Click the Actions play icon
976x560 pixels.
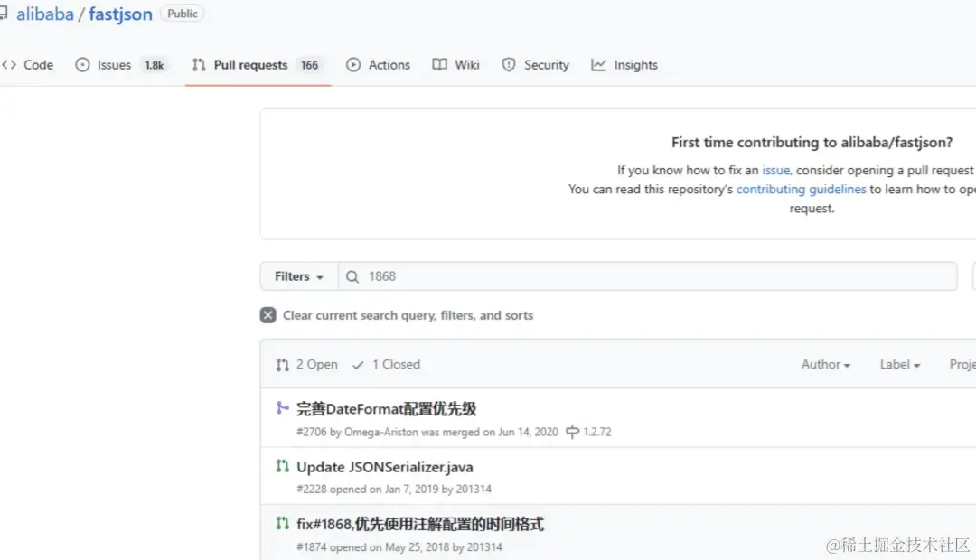coord(353,65)
